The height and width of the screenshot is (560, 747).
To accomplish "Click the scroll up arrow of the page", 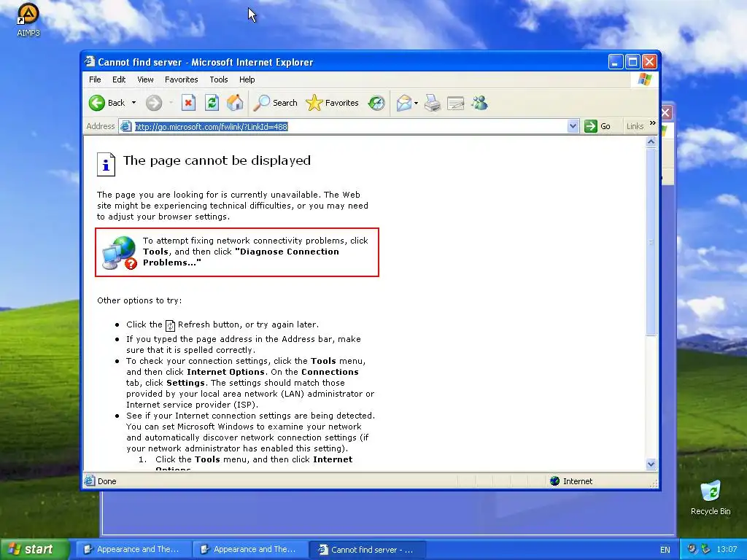I will click(x=651, y=142).
